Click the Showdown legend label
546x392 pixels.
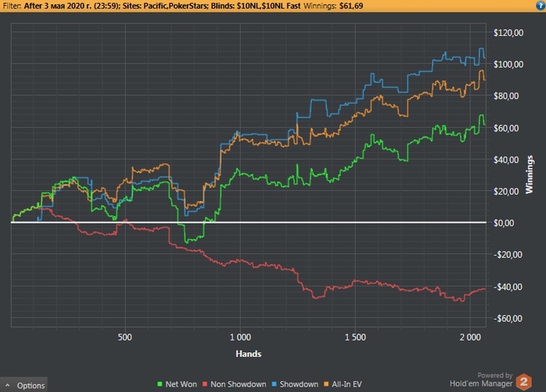pyautogui.click(x=299, y=384)
